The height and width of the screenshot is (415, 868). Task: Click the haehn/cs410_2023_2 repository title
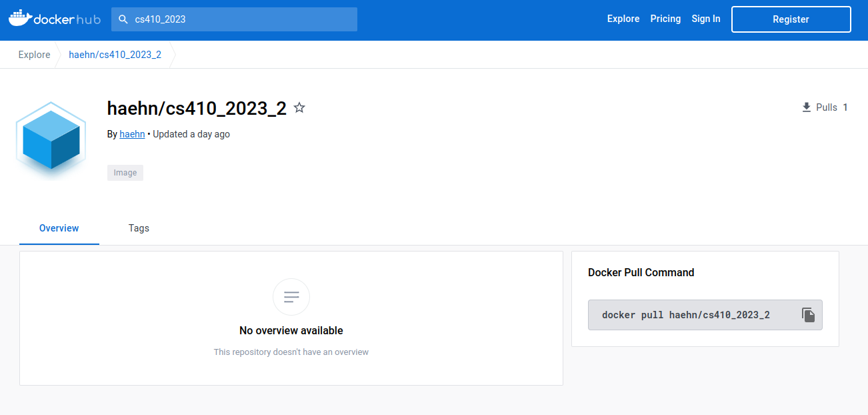(197, 108)
